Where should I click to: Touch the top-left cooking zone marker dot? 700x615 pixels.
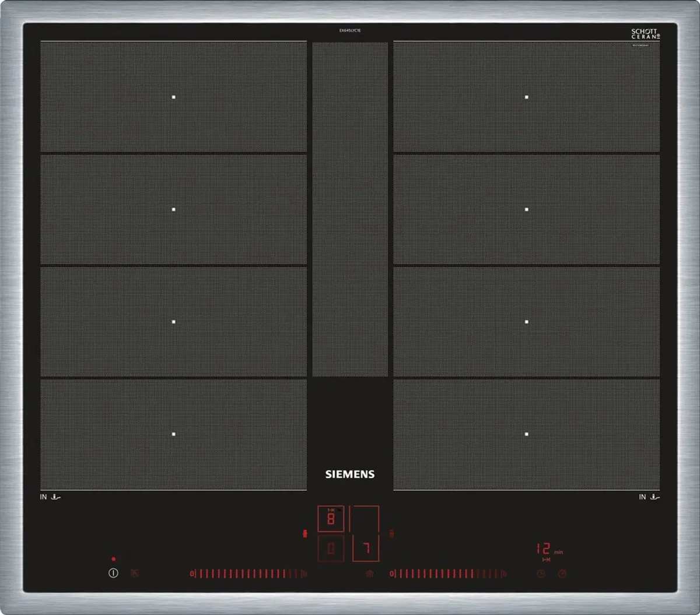point(173,97)
